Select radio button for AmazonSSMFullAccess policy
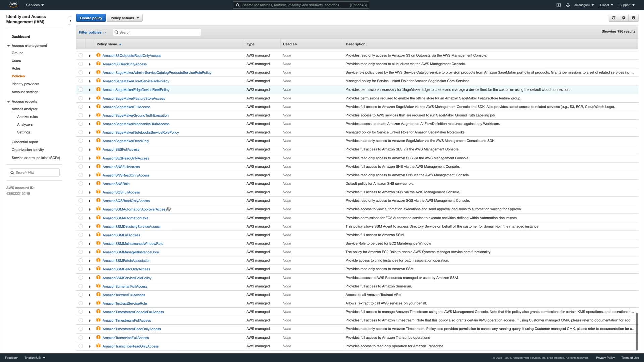This screenshot has width=644, height=362. click(80, 235)
